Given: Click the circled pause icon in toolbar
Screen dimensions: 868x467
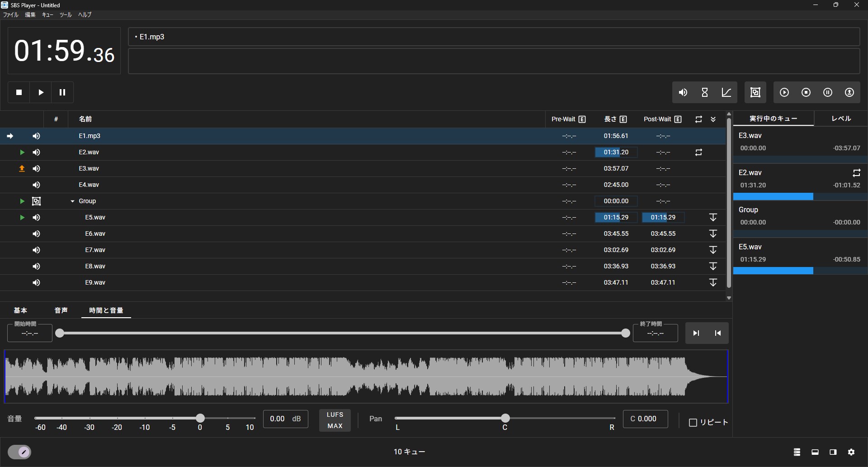Looking at the screenshot, I should point(828,92).
